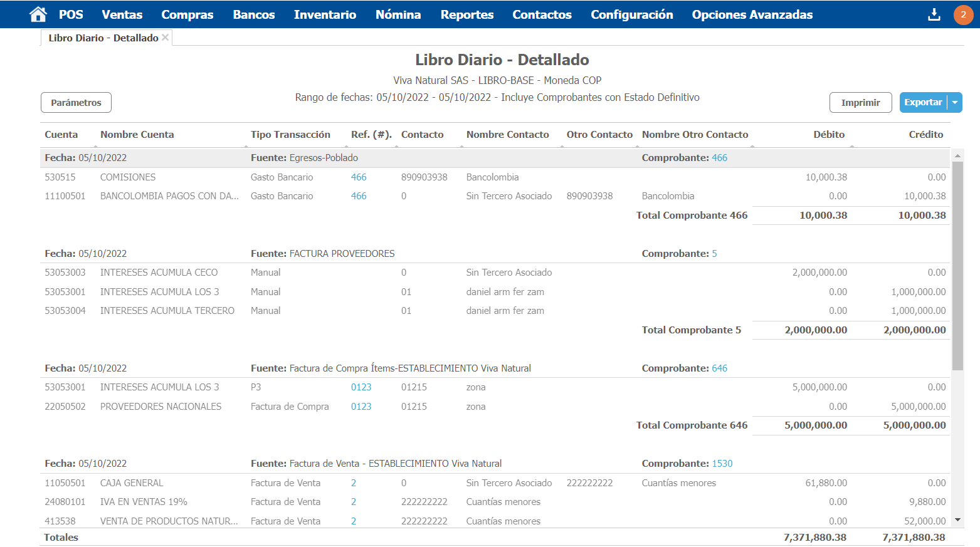Image resolution: width=980 pixels, height=547 pixels.
Task: Close the Libro Diario - Detallado tab
Action: point(166,38)
